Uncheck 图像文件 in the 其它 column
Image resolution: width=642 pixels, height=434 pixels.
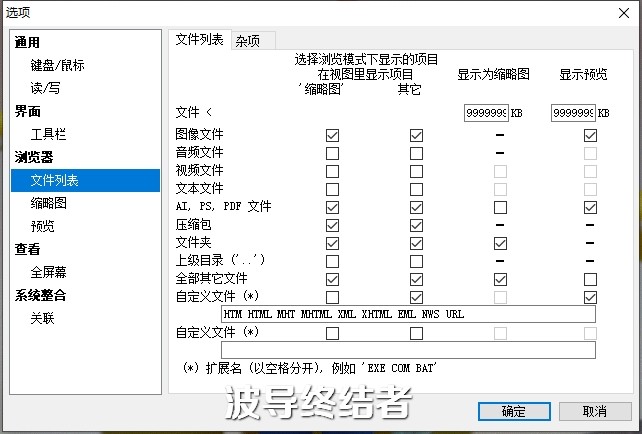416,136
